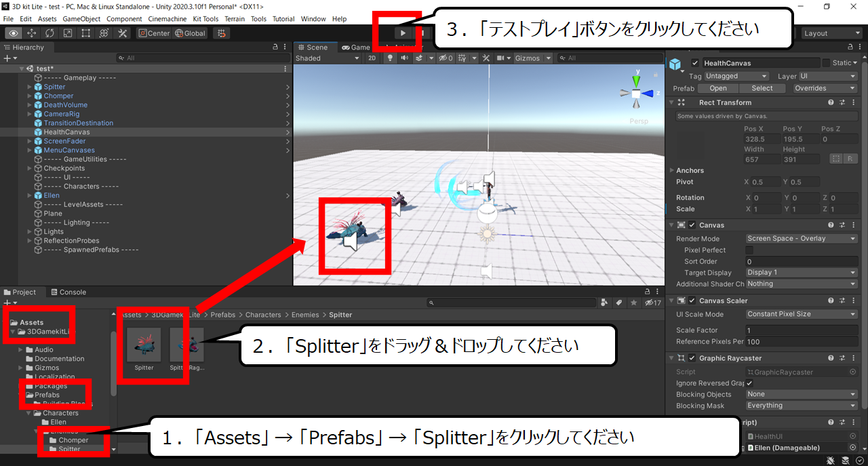Open the scene component tools icon
The width and height of the screenshot is (868, 466).
click(x=486, y=58)
